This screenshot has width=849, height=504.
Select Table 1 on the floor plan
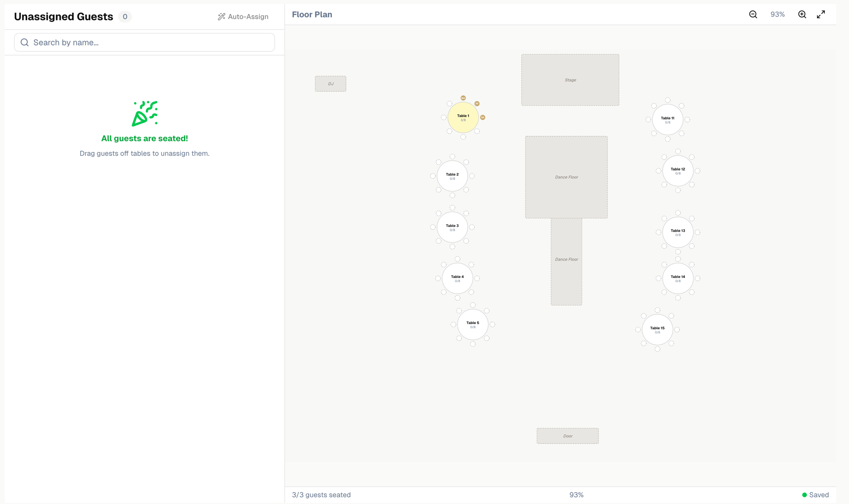[x=463, y=117]
